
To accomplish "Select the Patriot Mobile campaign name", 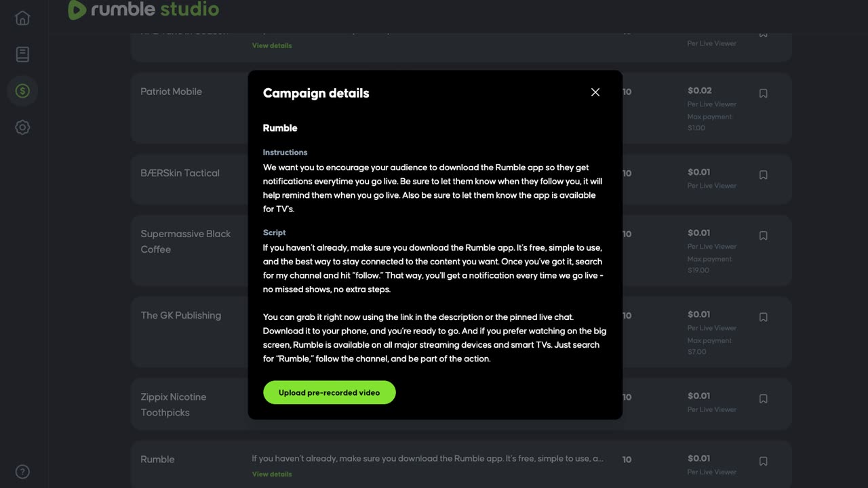I will (171, 91).
